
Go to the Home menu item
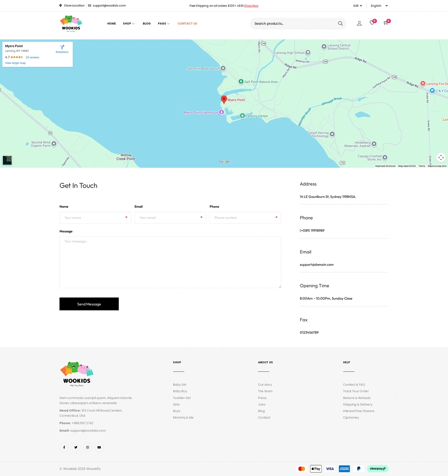(x=112, y=24)
